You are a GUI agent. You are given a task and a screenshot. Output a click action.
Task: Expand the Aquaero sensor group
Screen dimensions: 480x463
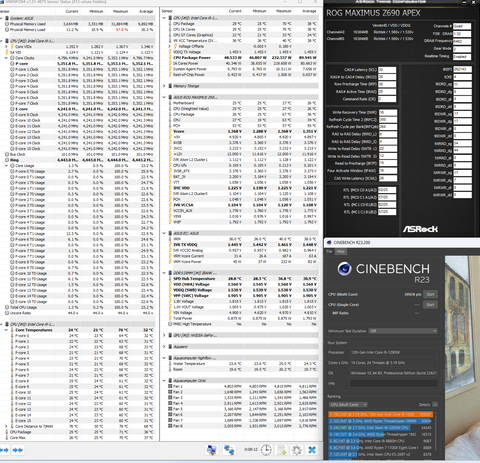click(164, 347)
